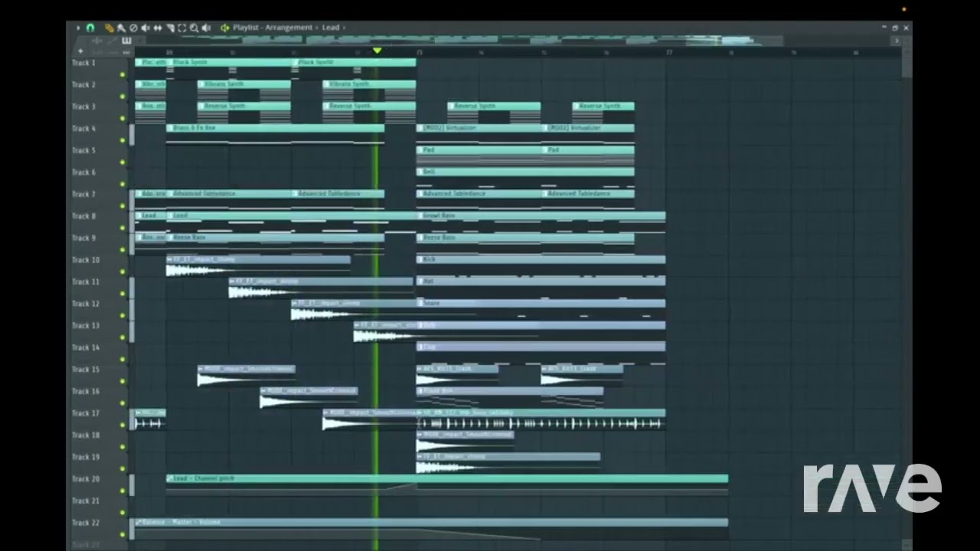
Task: Click Arrangement in the title breadcrumb
Action: click(289, 28)
